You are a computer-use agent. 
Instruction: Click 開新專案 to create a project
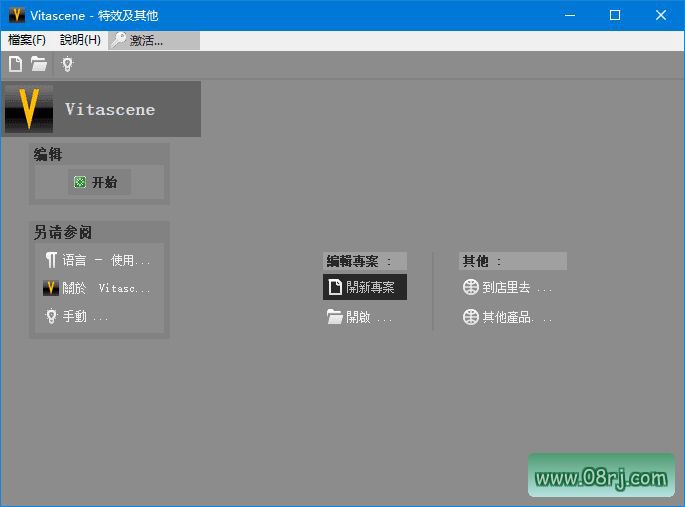(x=364, y=288)
